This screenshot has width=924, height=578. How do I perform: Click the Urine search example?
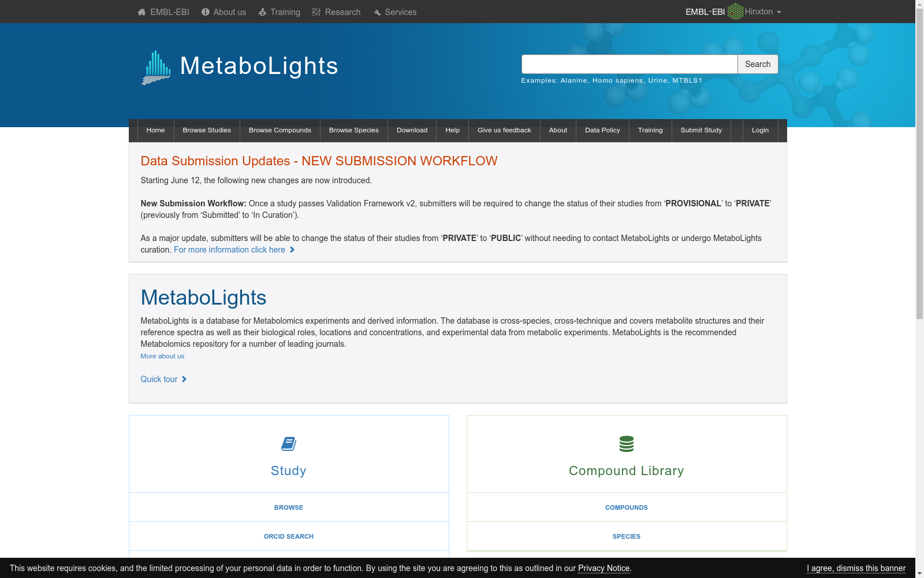pos(658,80)
